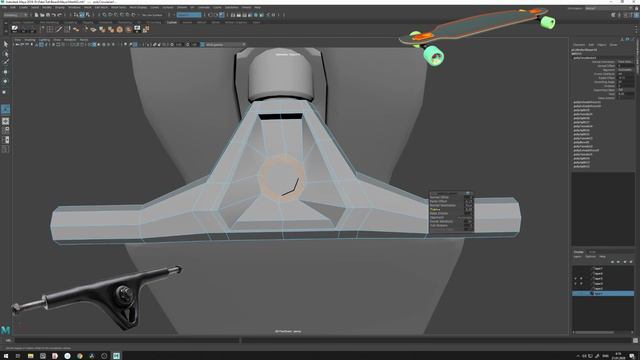Open the Channels menu in Channel Box
Image resolution: width=640 pixels, height=360 pixels.
tap(579, 45)
